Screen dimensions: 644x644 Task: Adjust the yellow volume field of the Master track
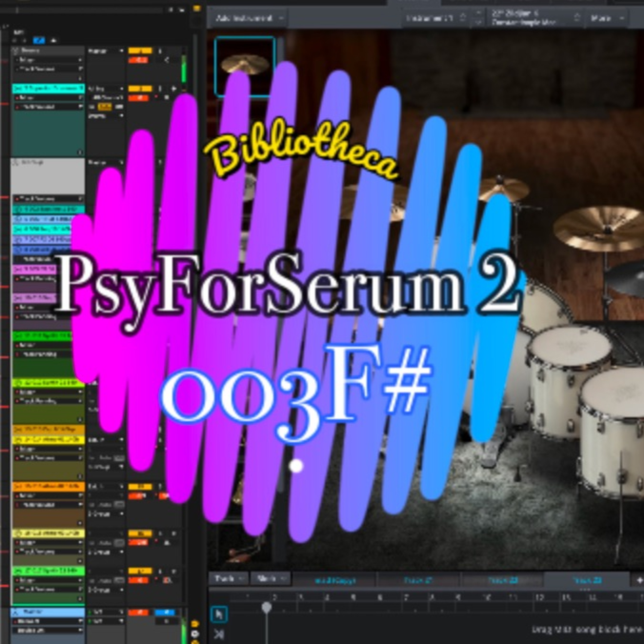tap(140, 51)
